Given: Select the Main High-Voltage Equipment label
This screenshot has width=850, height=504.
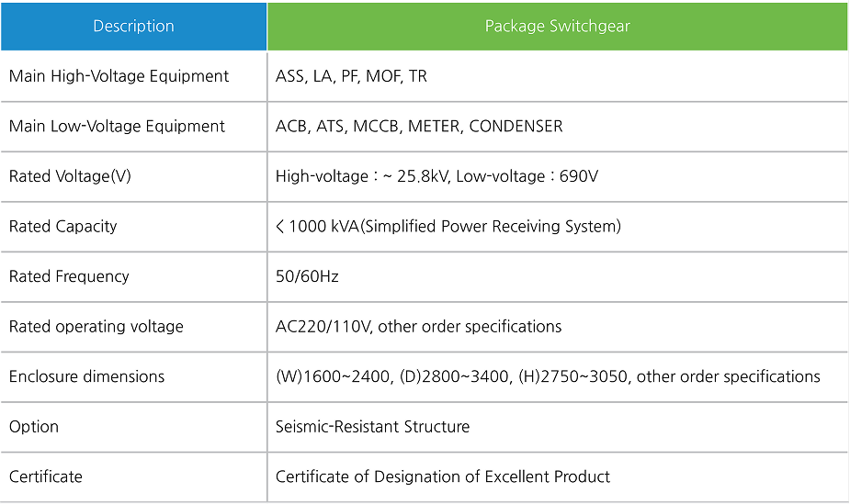Looking at the screenshot, I should tap(119, 76).
